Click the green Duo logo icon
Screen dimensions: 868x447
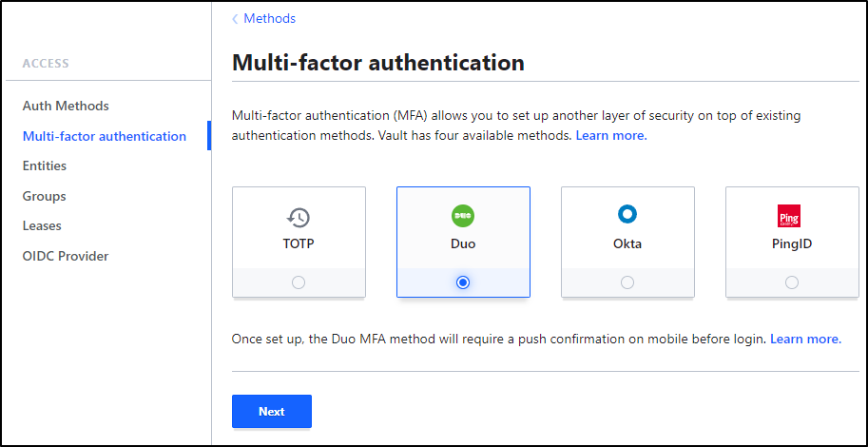point(463,216)
